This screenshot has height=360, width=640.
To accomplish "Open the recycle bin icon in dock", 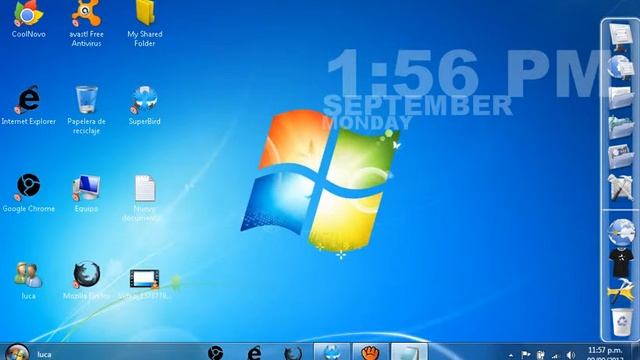I will (x=622, y=322).
